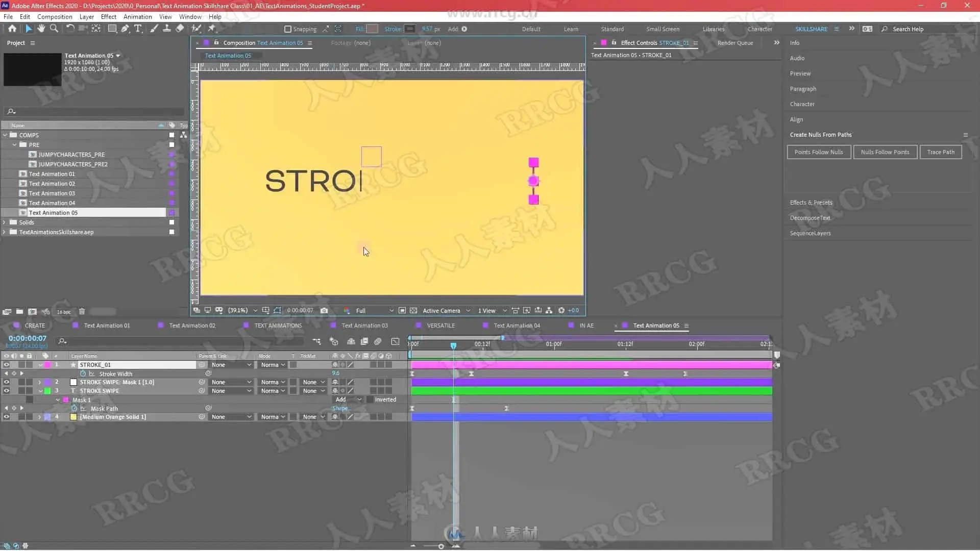Viewport: 980px width, 551px height.
Task: Switch to the Text Animation 03 timeline tab
Action: coord(364,325)
